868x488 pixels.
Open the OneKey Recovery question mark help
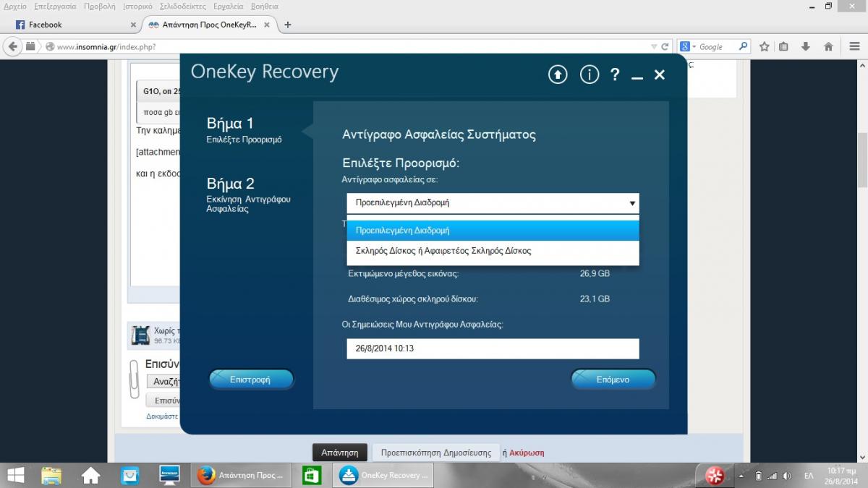[615, 74]
